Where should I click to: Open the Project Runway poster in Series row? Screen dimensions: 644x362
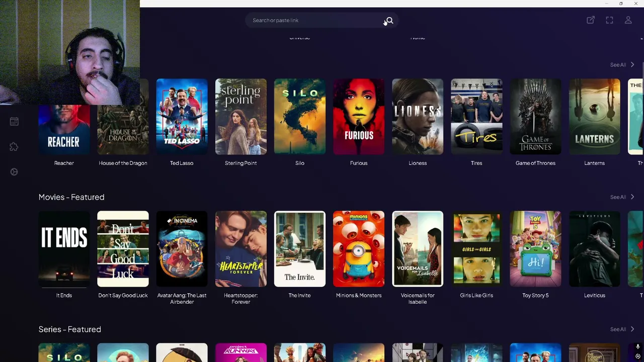point(240,352)
